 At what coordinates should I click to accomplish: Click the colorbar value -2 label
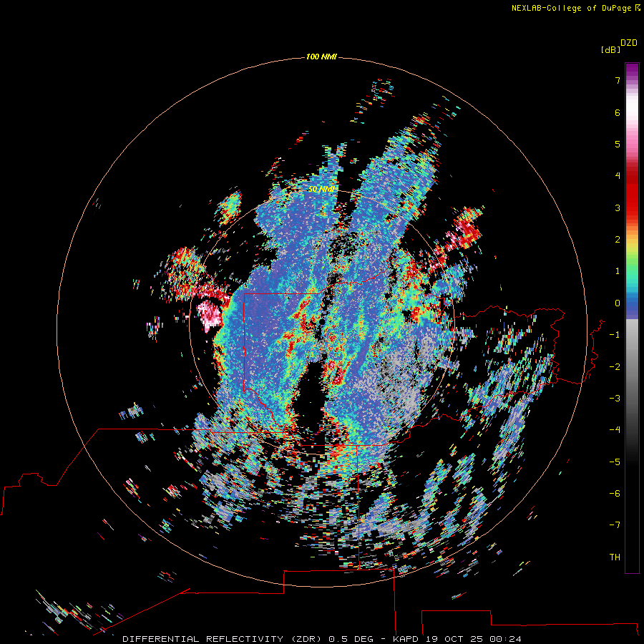point(615,367)
